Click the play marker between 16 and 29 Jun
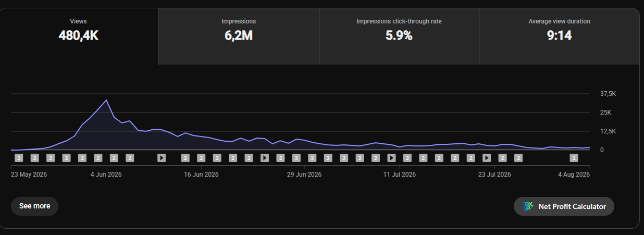 (265, 157)
